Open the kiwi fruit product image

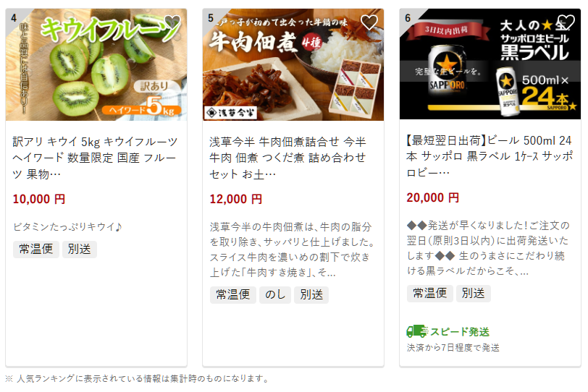(96, 64)
